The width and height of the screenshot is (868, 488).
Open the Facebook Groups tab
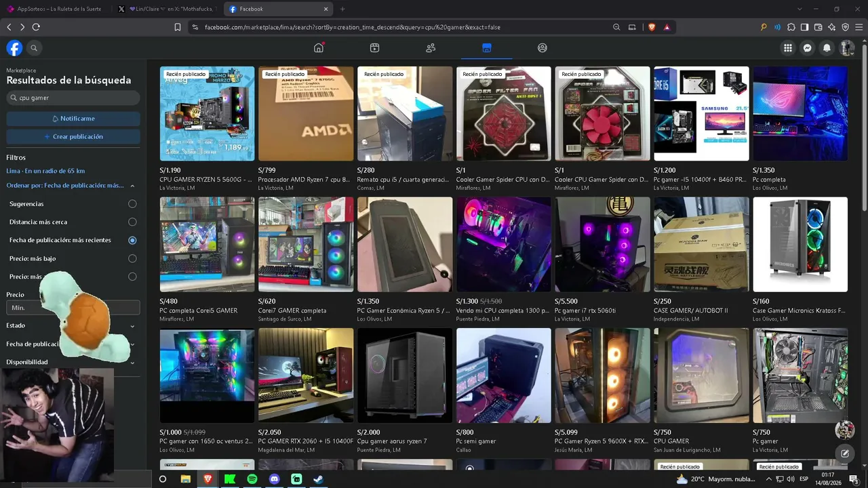[x=542, y=48]
